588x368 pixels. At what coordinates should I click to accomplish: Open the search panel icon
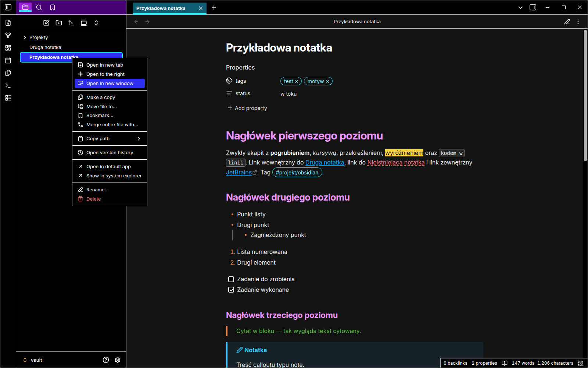tap(39, 7)
